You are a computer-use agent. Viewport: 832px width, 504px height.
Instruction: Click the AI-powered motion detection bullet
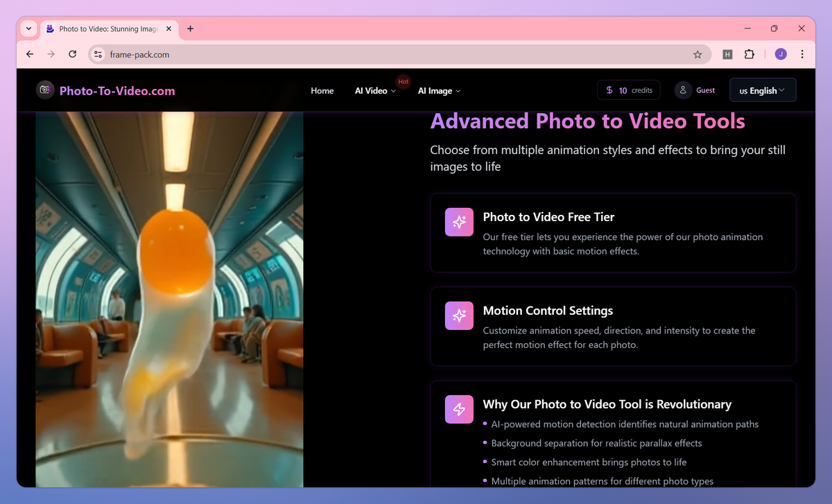[625, 424]
